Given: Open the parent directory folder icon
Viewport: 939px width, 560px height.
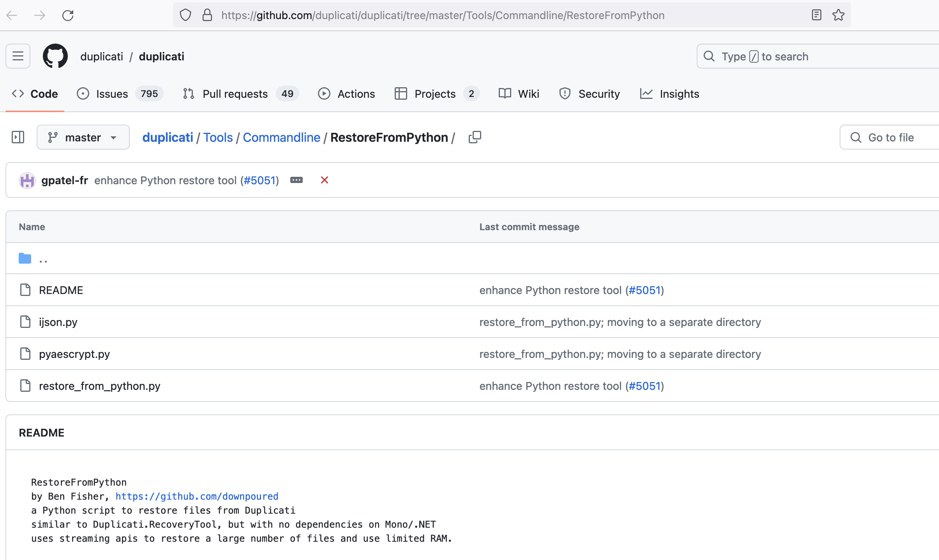Looking at the screenshot, I should [25, 258].
